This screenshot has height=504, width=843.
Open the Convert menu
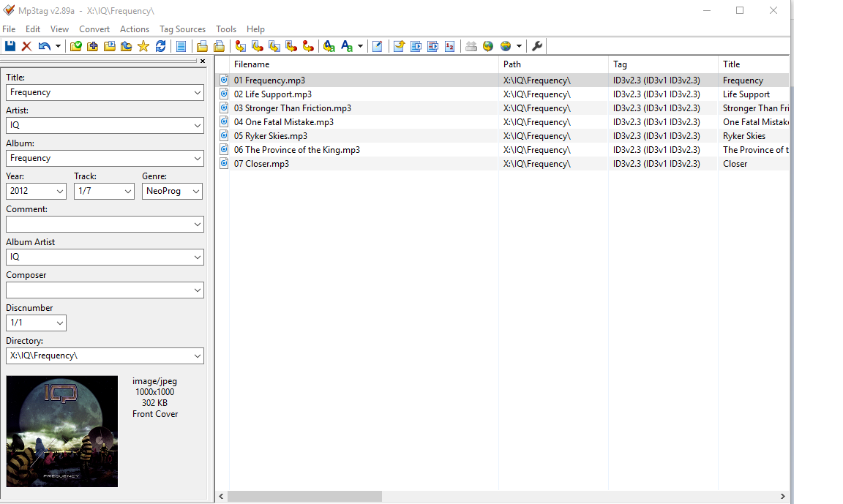(x=94, y=29)
